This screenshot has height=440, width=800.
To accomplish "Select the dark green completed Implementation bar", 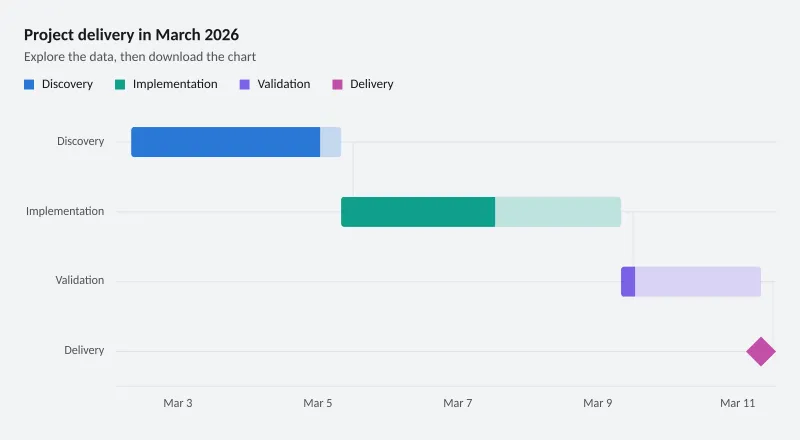I will (418, 212).
